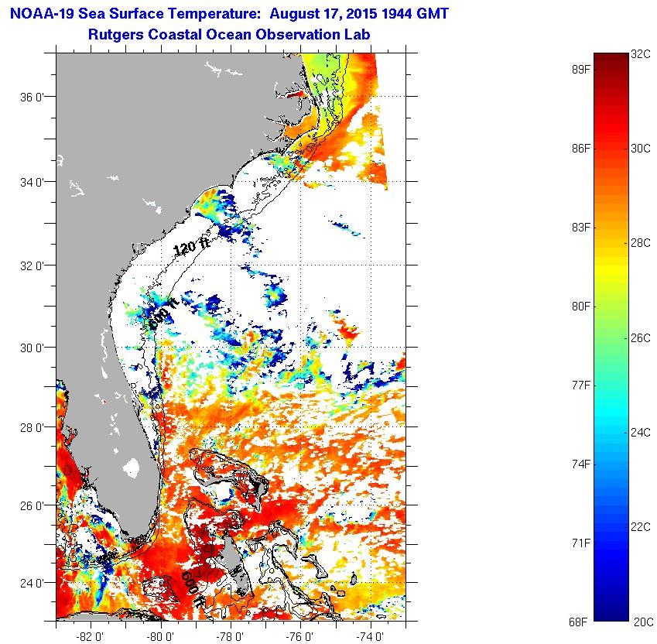The width and height of the screenshot is (657, 644).
Task: Click the 24 0' latitude label
Action: coord(32,584)
